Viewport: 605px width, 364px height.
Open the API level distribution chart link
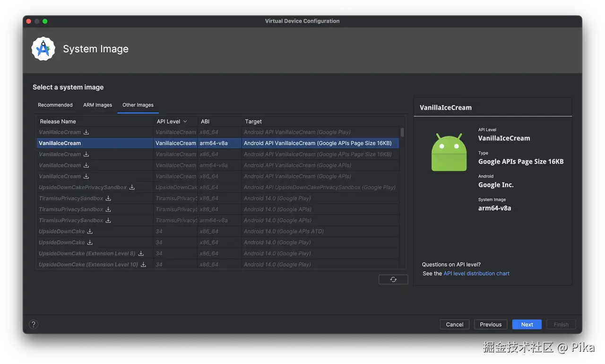[x=476, y=274]
